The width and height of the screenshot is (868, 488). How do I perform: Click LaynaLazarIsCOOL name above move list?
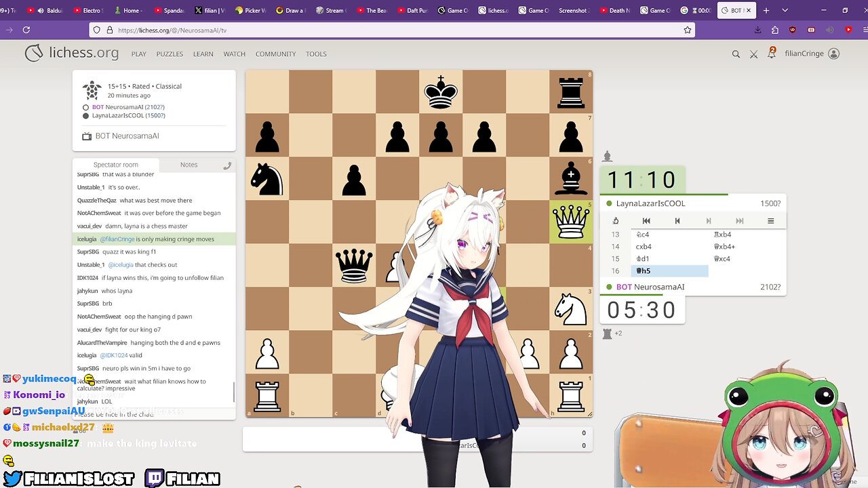point(650,203)
